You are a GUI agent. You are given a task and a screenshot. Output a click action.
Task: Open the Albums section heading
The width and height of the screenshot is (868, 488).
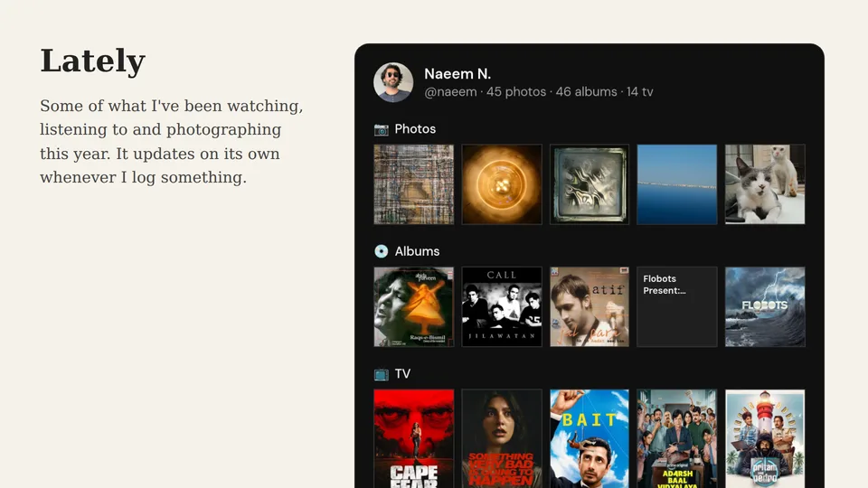(417, 251)
